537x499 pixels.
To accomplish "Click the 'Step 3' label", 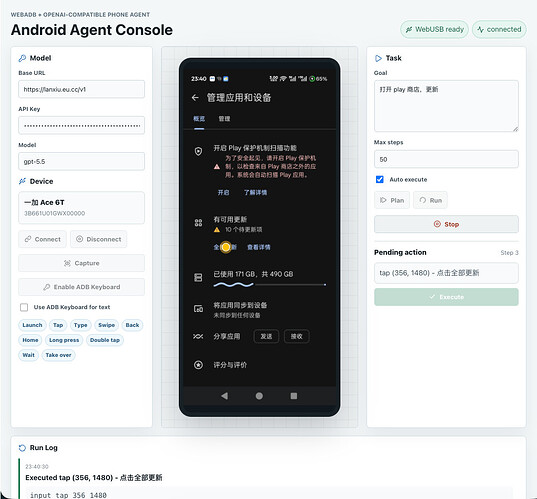I will tap(509, 253).
